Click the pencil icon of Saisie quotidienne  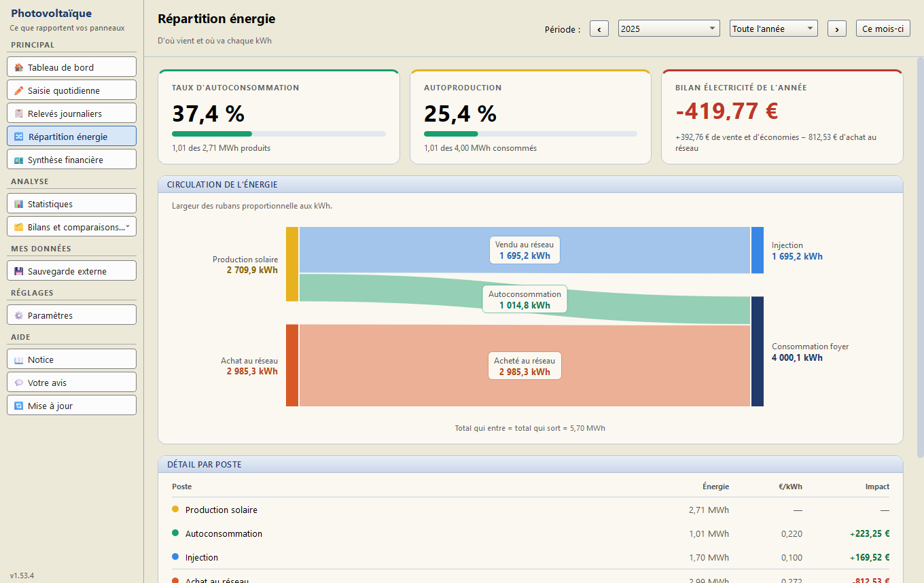[x=19, y=90]
